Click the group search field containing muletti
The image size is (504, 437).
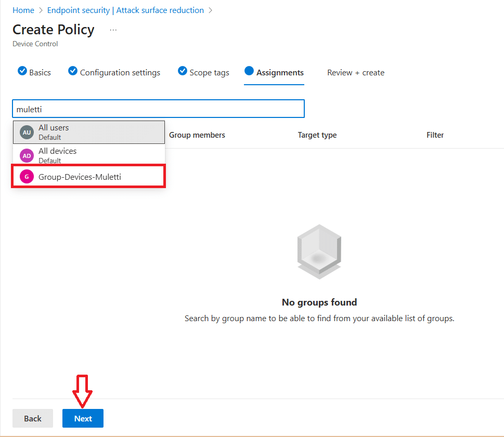click(x=158, y=109)
